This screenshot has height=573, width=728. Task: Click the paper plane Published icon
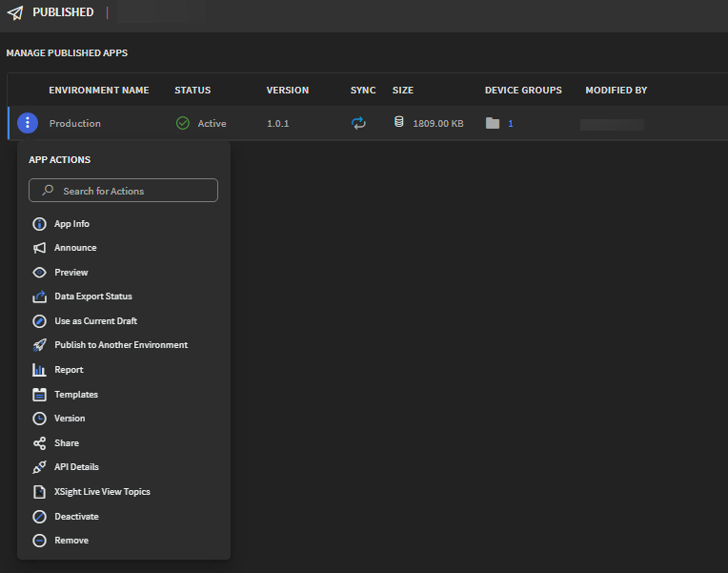15,12
